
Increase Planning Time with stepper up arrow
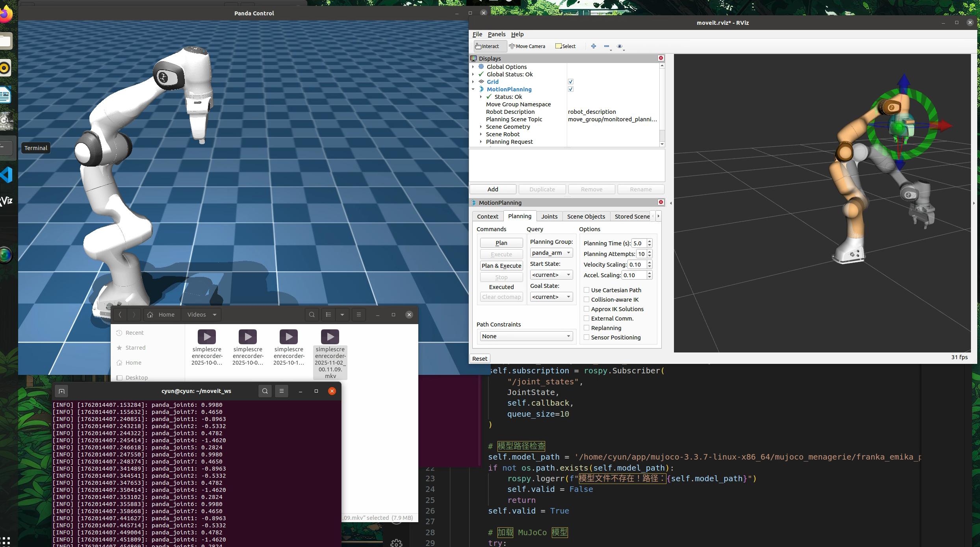(650, 241)
